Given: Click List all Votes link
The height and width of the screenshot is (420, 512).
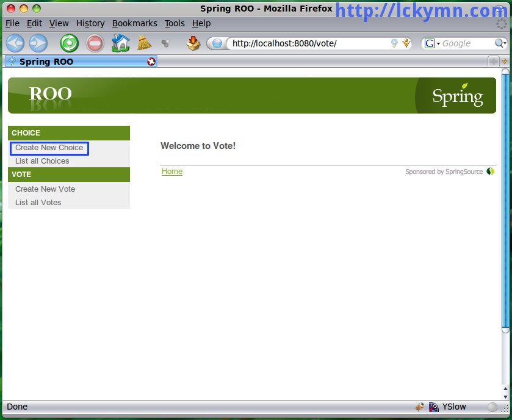Looking at the screenshot, I should tap(38, 203).
